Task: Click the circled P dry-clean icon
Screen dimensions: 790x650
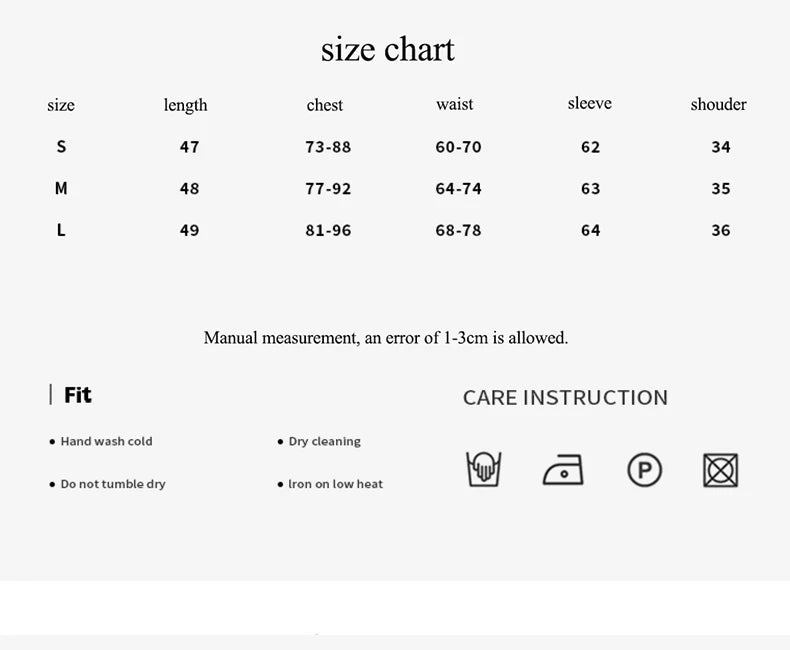Action: click(644, 469)
